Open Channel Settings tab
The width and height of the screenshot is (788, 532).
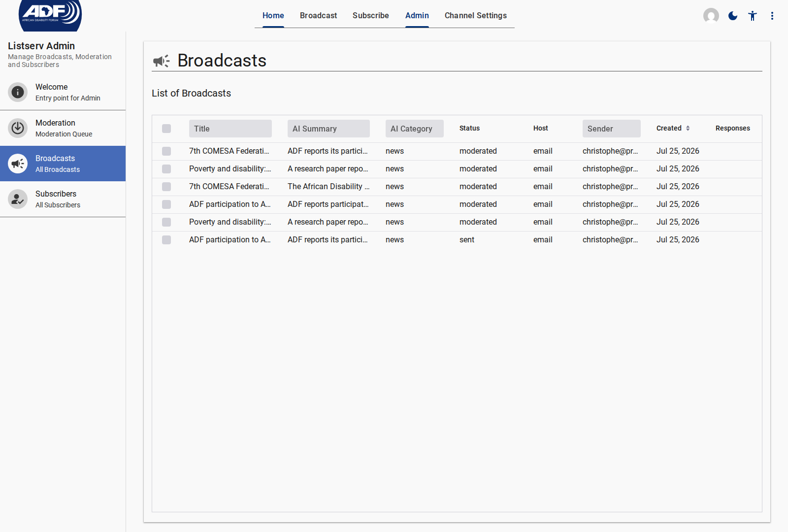476,16
